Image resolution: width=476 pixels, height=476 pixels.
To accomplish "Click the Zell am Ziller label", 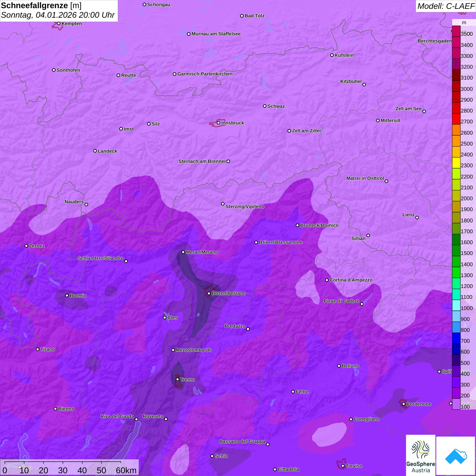I will pyautogui.click(x=307, y=131).
